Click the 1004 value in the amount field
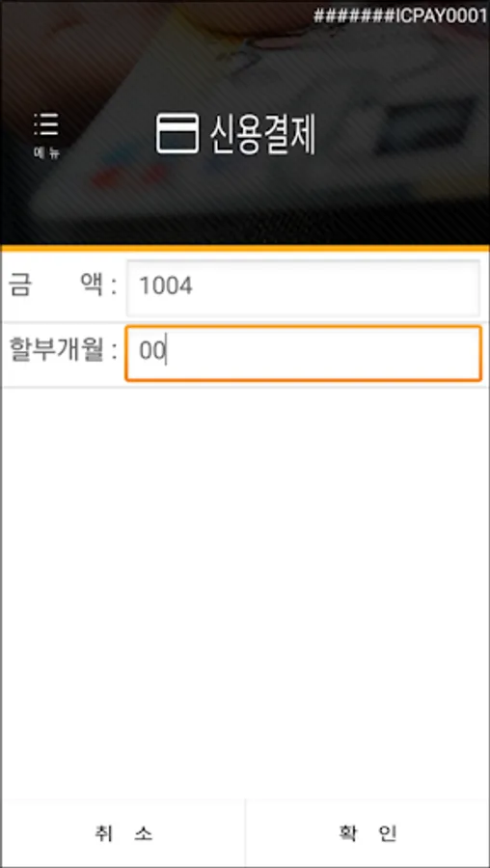Image resolution: width=490 pixels, height=868 pixels. pos(166,286)
